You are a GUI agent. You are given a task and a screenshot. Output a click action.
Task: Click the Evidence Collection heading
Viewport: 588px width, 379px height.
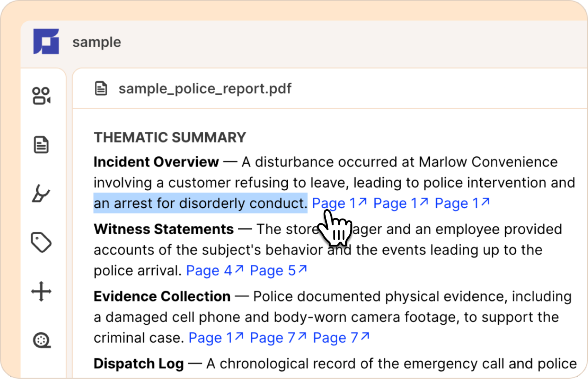point(162,296)
